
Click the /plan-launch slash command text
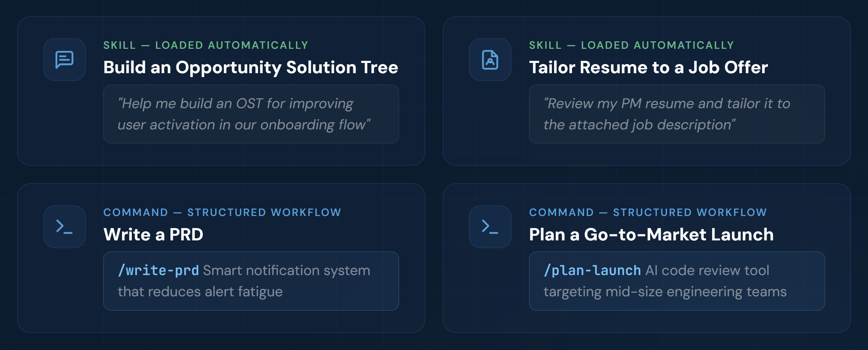[x=591, y=270]
